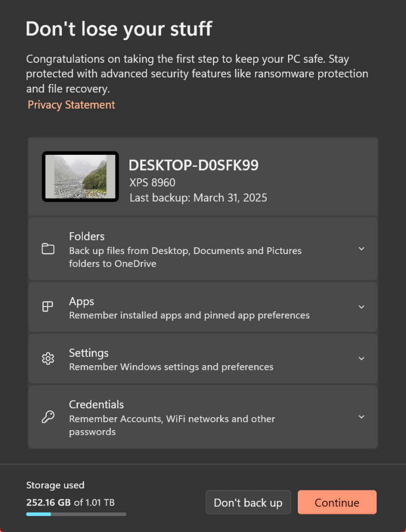Select the Credentials row title

pos(96,404)
